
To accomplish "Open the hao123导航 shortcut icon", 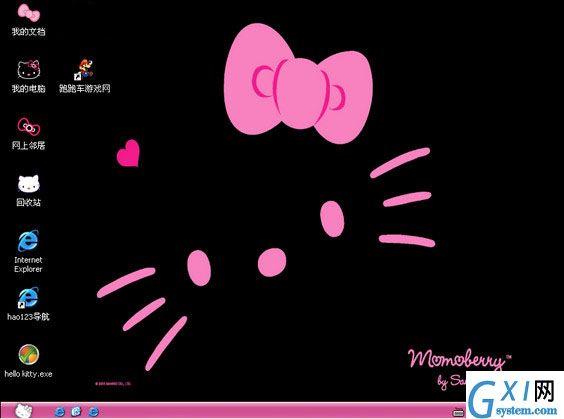I will pos(28,298).
